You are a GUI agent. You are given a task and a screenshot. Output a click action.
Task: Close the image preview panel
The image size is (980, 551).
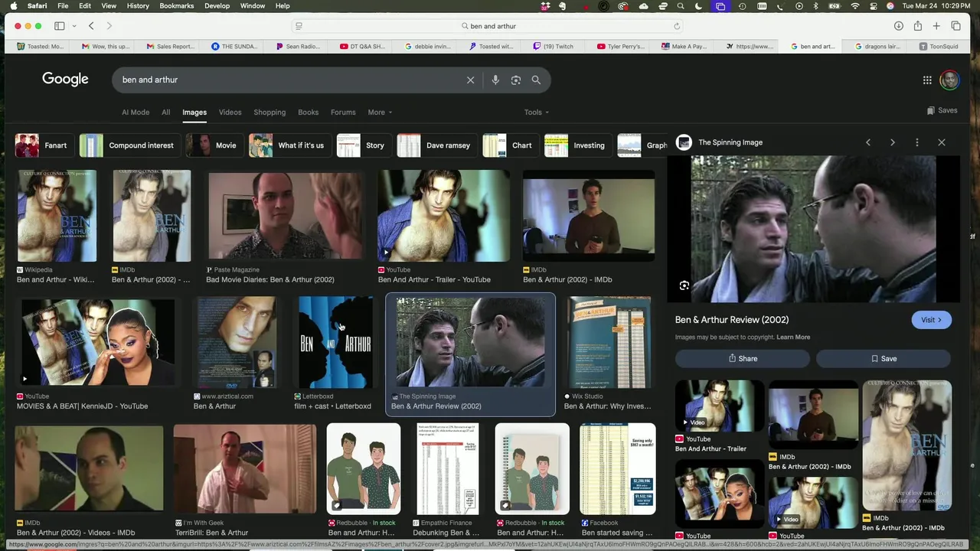pos(942,142)
